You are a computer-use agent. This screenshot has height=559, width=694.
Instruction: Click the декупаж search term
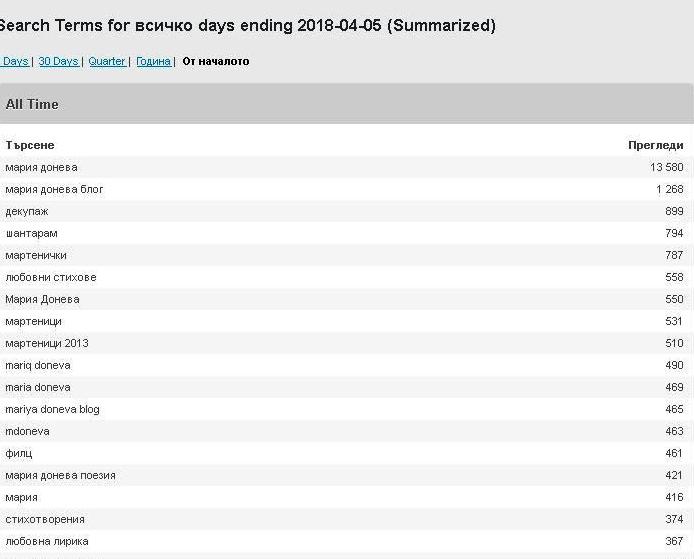pyautogui.click(x=27, y=211)
